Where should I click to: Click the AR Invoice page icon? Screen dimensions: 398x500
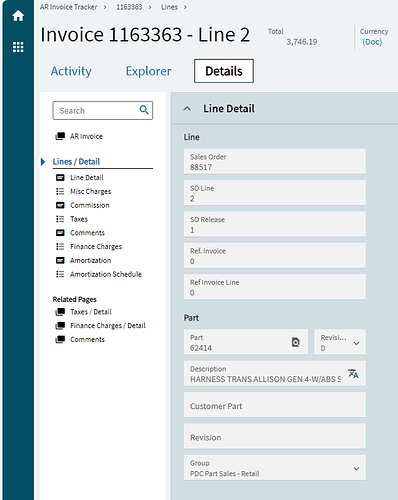pyautogui.click(x=60, y=136)
